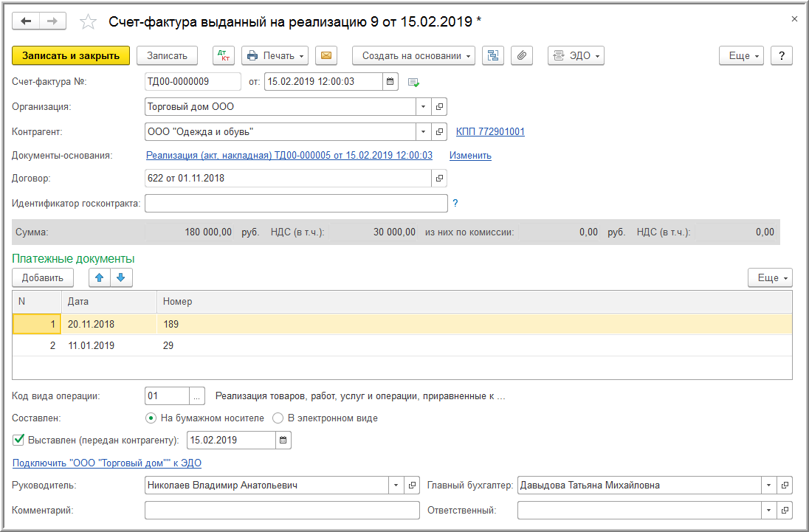Screen dimensions: 809x532
Task: Click payment number cell 189
Action: point(474,324)
